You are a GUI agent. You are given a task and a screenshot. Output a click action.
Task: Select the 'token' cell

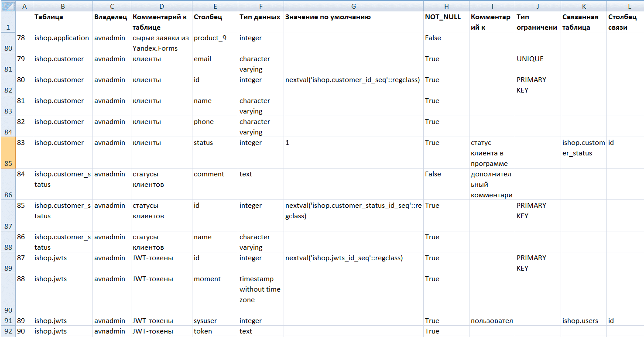pyautogui.click(x=215, y=331)
